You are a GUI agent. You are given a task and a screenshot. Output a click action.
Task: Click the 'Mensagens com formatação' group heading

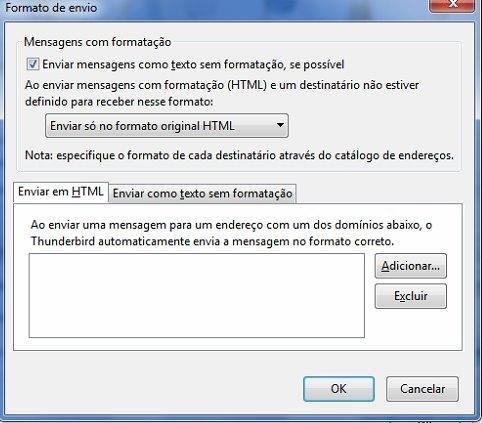(98, 42)
